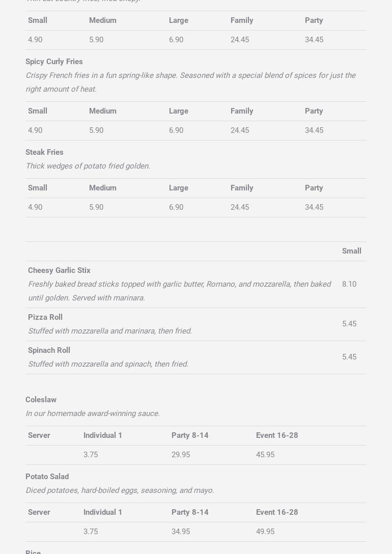Select Coleslaw's 45.95 event price
Screen dimensions: 392x554
(265, 455)
